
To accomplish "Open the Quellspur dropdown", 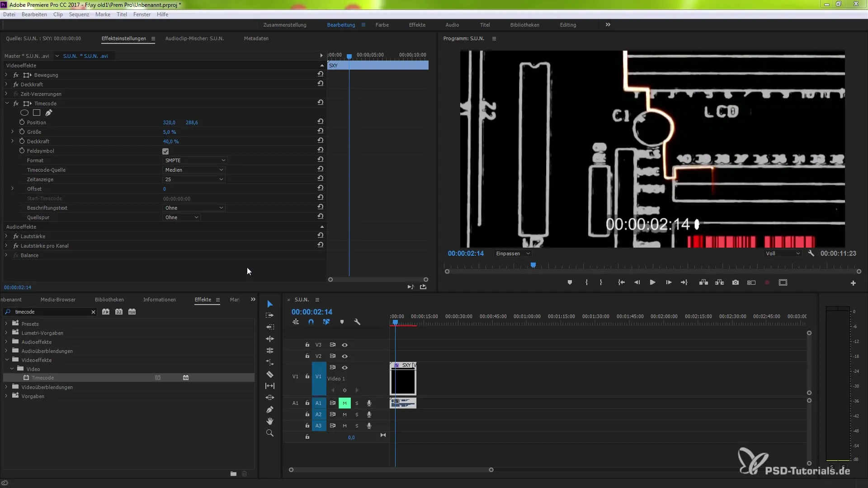I will coord(181,217).
